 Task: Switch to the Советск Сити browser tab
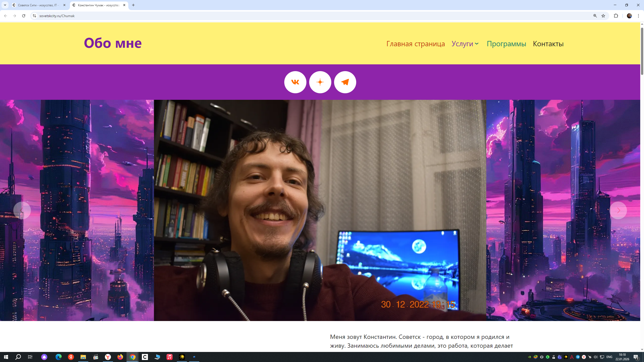tap(39, 5)
